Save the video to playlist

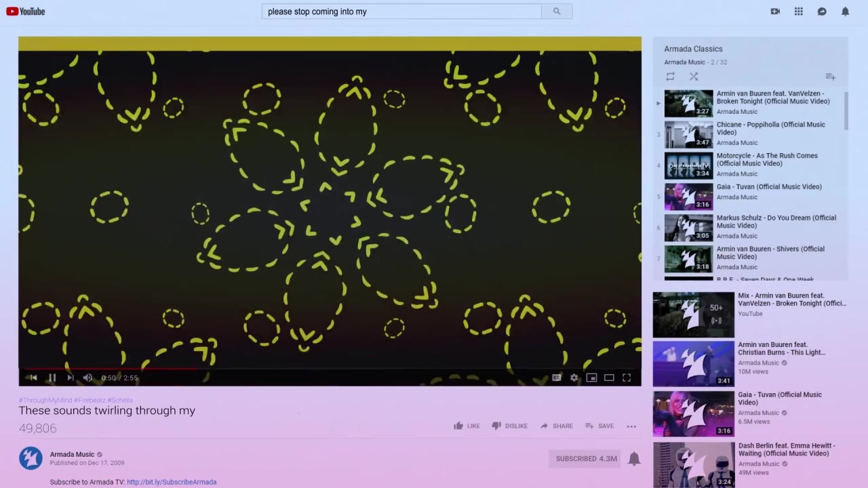click(599, 426)
